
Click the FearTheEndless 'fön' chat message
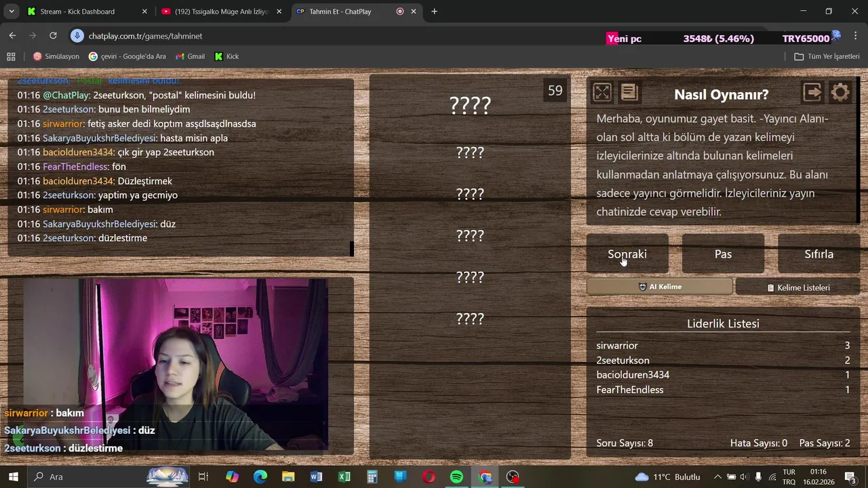tap(71, 167)
